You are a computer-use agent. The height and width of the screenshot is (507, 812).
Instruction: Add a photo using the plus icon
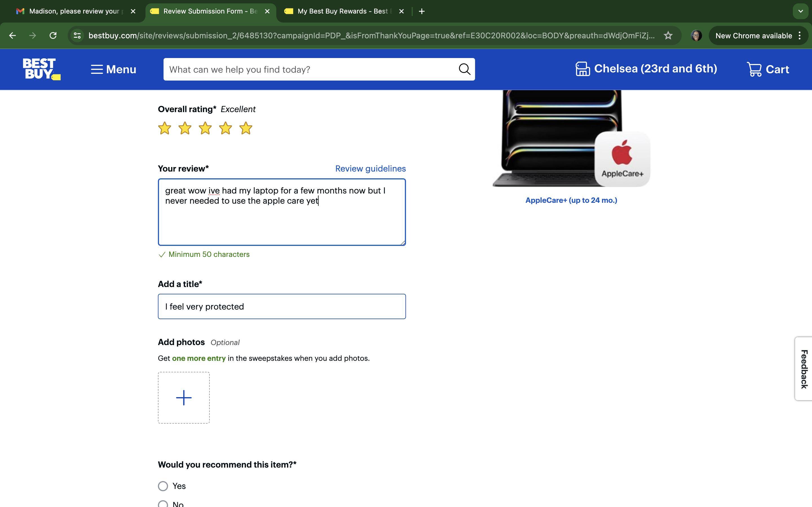click(184, 397)
